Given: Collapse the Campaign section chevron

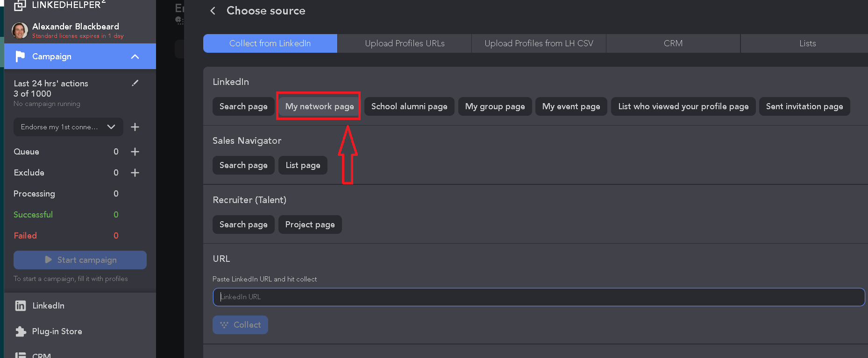Looking at the screenshot, I should pyautogui.click(x=135, y=56).
